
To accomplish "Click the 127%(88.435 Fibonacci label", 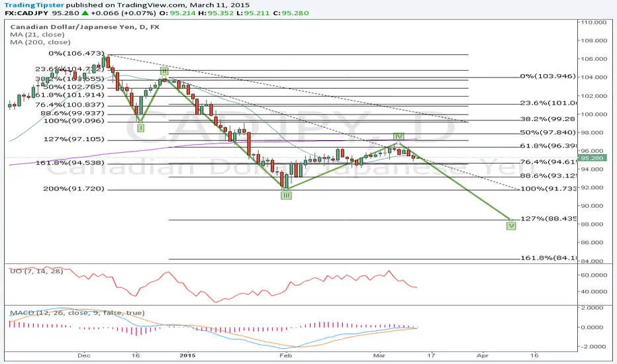I will click(x=549, y=218).
